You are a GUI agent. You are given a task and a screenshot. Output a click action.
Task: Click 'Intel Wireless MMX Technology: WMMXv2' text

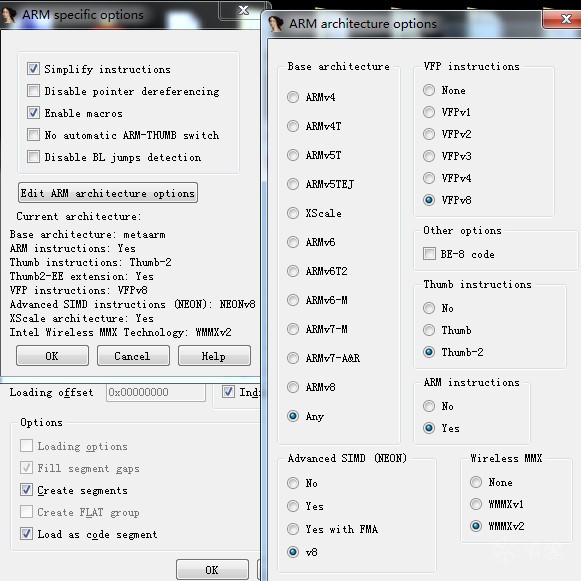120,332
